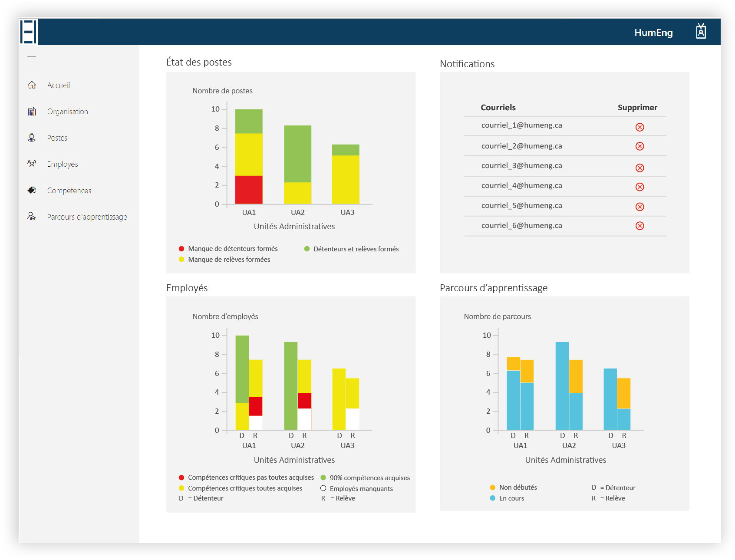The width and height of the screenshot is (735, 560).
Task: Click the UA2 axis label in postes chart
Action: pyautogui.click(x=297, y=212)
